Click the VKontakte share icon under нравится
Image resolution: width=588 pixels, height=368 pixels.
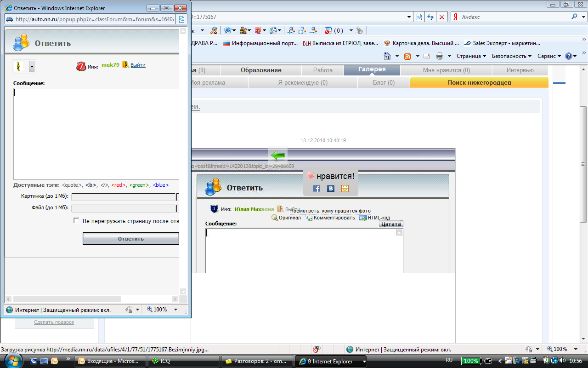[x=330, y=189]
